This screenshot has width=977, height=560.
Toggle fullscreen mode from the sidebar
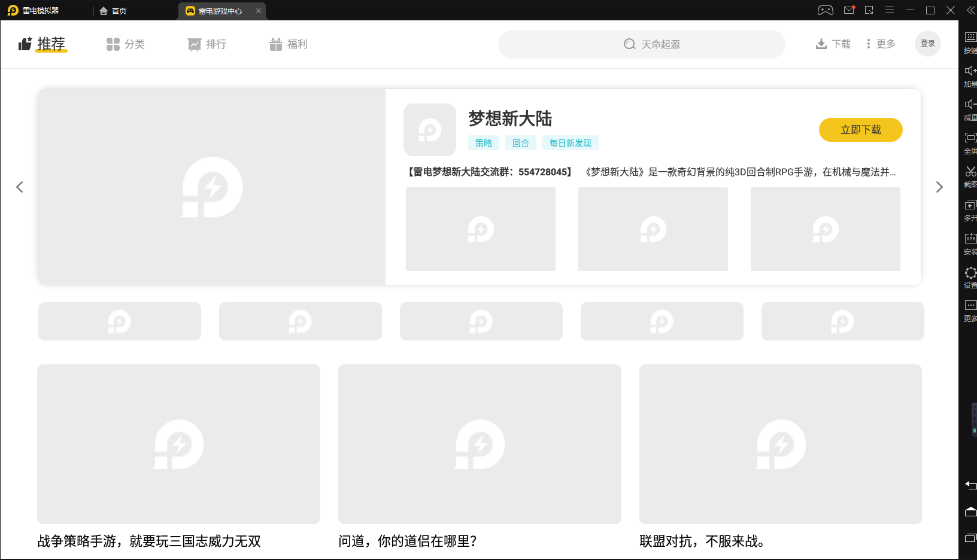(x=970, y=138)
